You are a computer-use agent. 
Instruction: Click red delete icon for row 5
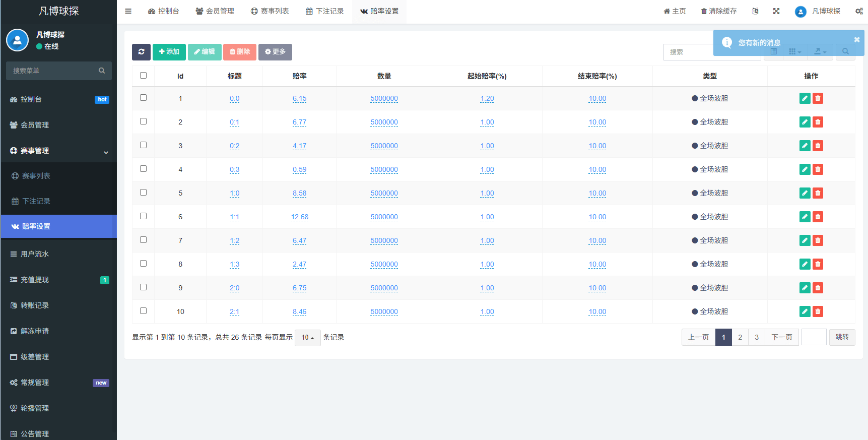click(x=818, y=193)
